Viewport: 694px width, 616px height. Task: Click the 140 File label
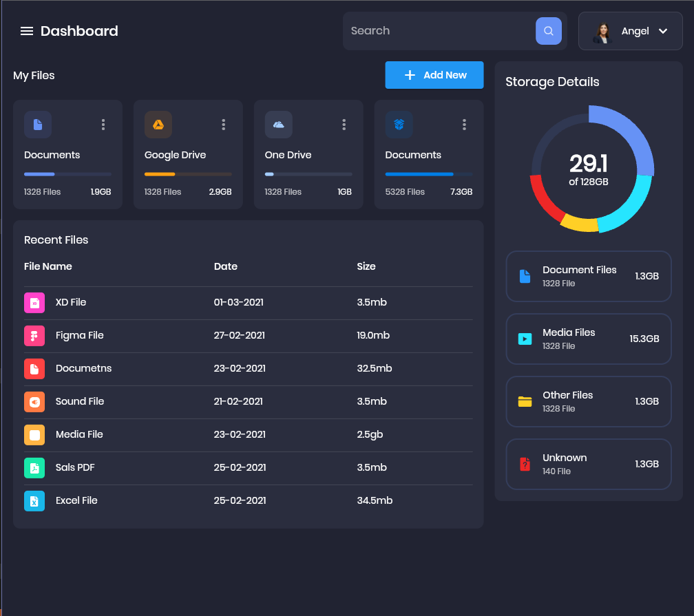(557, 471)
